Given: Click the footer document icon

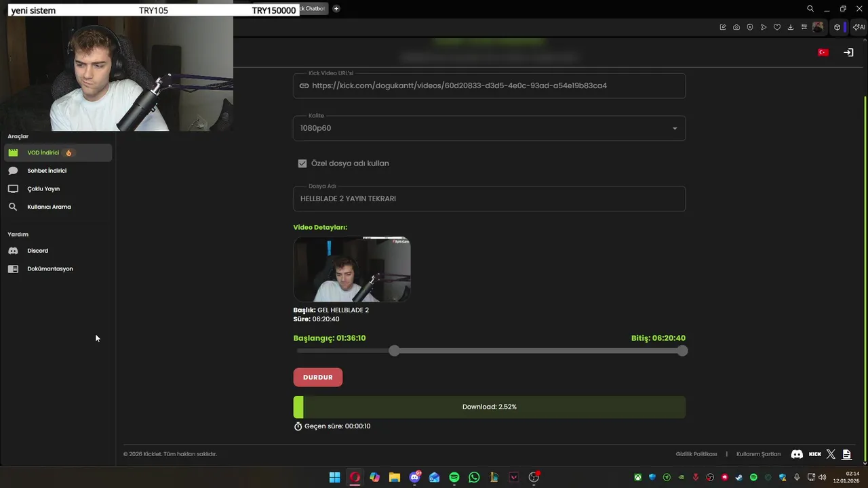Looking at the screenshot, I should tap(846, 454).
